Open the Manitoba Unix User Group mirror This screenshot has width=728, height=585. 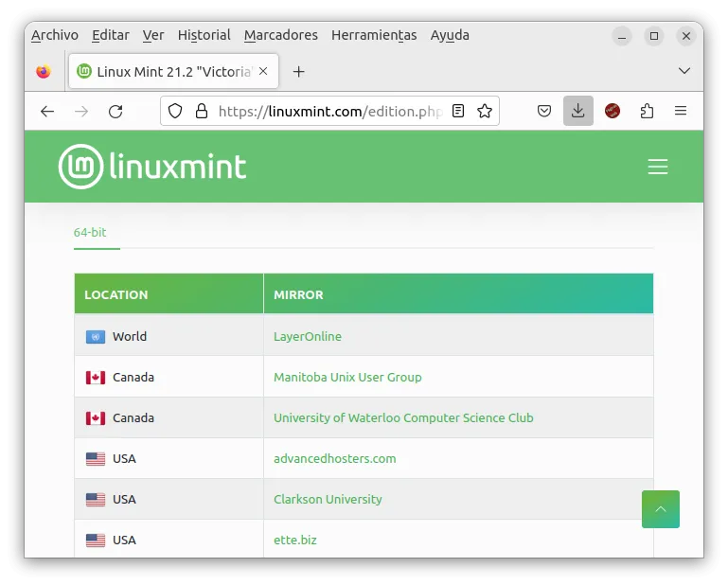(347, 378)
